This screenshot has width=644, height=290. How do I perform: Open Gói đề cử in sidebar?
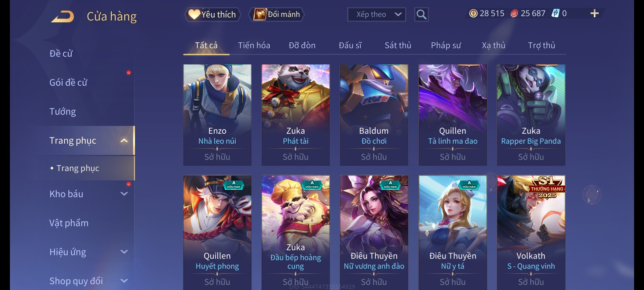click(x=68, y=82)
